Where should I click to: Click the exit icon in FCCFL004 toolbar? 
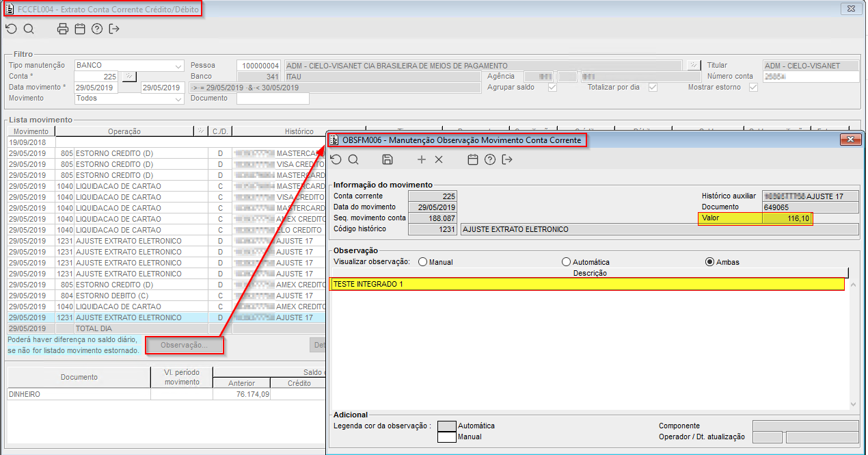(114, 29)
